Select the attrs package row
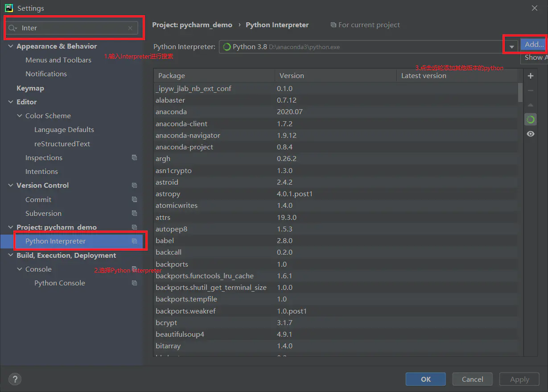The width and height of the screenshot is (548, 392). pos(336,217)
